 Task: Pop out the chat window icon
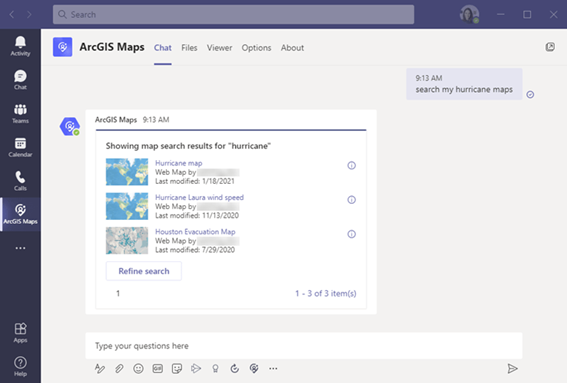click(550, 47)
